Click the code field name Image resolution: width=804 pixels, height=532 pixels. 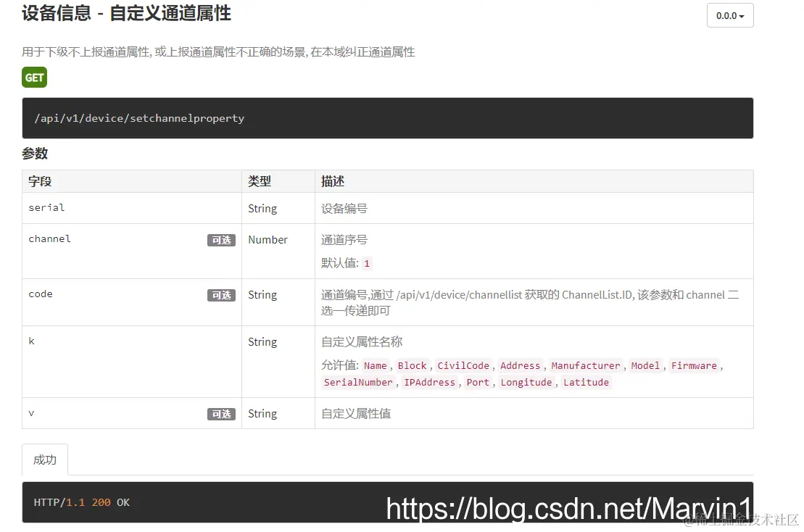pos(41,294)
